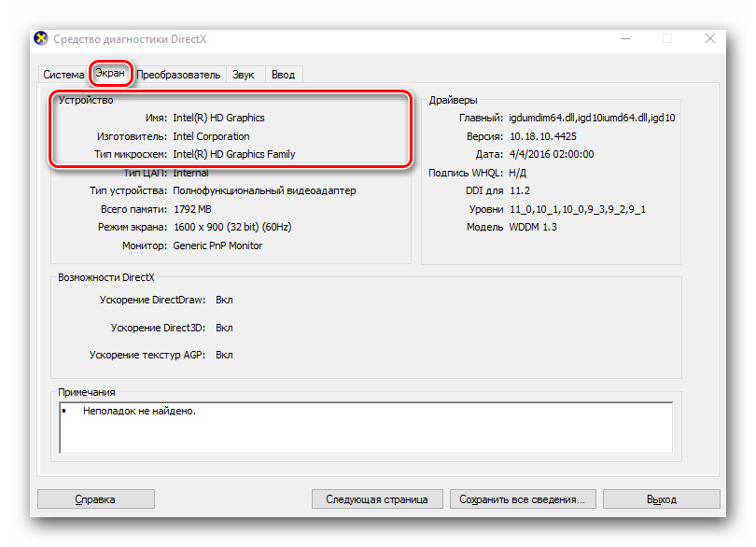The height and width of the screenshot is (547, 756).
Task: Click the 'Generic PnP Monitor' value
Action: [217, 245]
